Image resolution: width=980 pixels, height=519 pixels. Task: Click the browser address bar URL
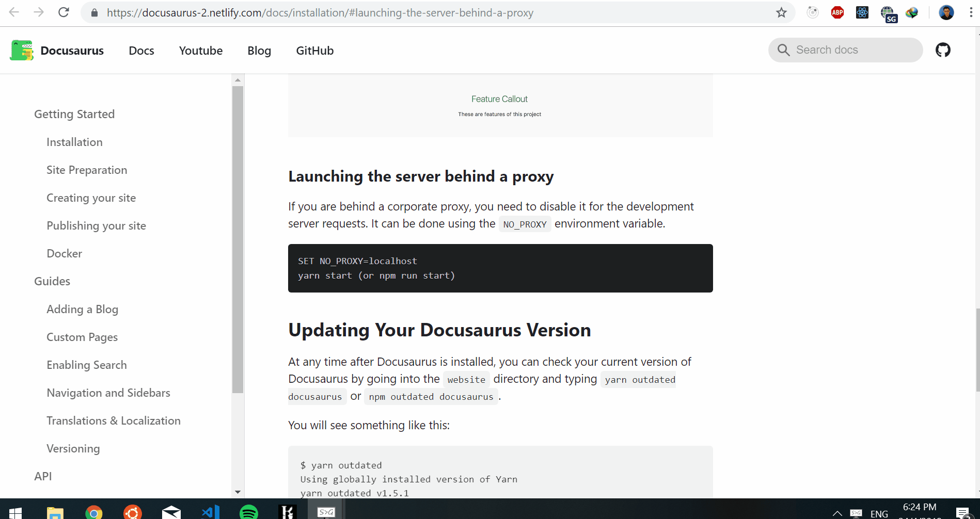point(320,12)
